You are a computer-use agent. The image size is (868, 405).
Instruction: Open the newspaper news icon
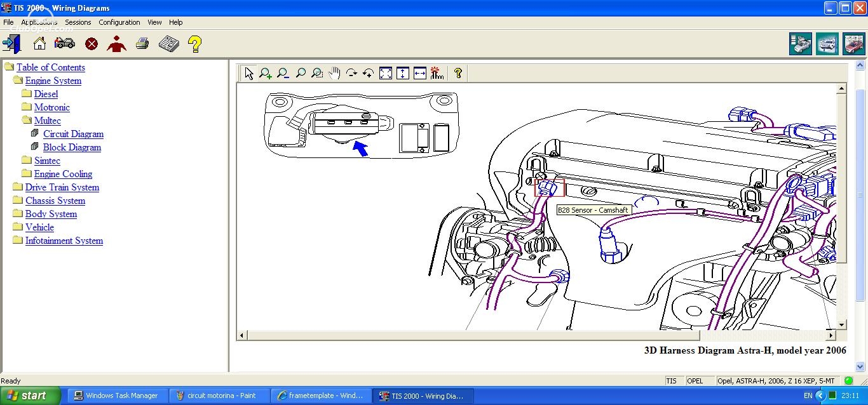[x=168, y=44]
